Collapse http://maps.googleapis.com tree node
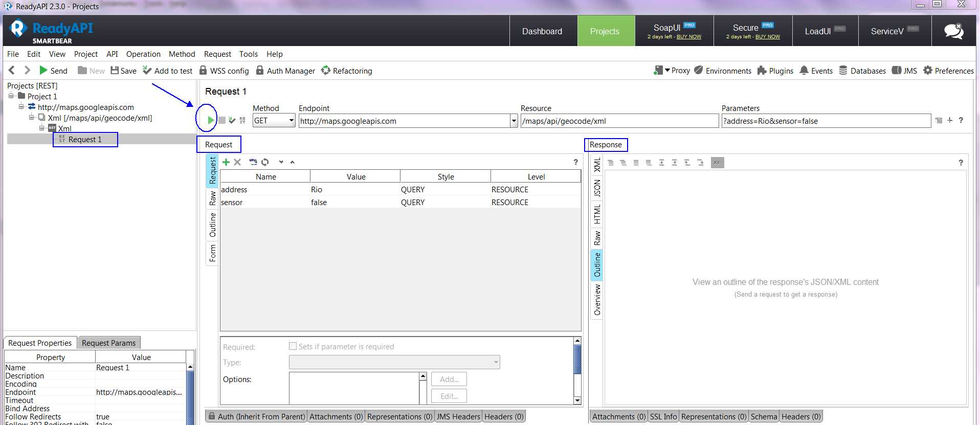This screenshot has height=425, width=980. [21, 106]
